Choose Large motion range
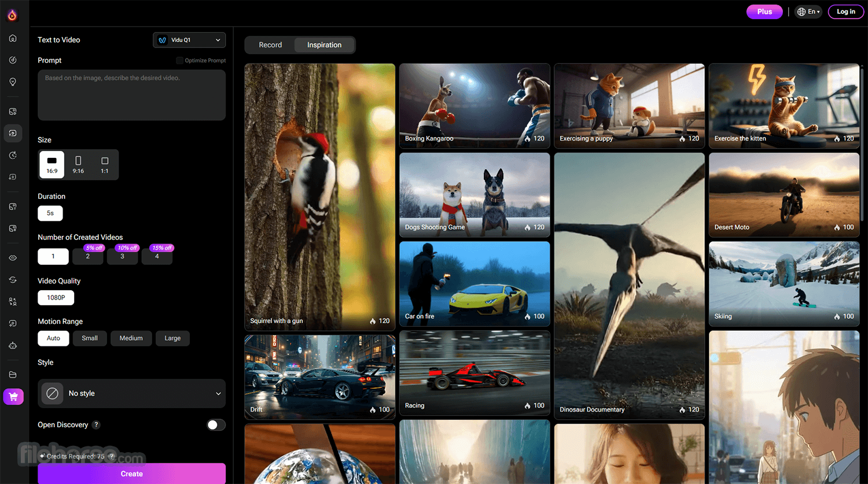Screen dimensions: 868x484 [172, 338]
